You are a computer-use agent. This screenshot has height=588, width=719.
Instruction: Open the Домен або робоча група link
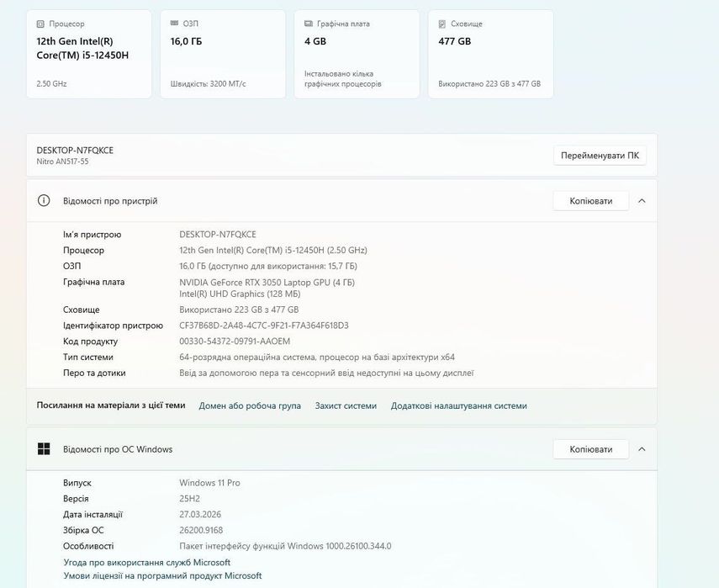coord(250,406)
